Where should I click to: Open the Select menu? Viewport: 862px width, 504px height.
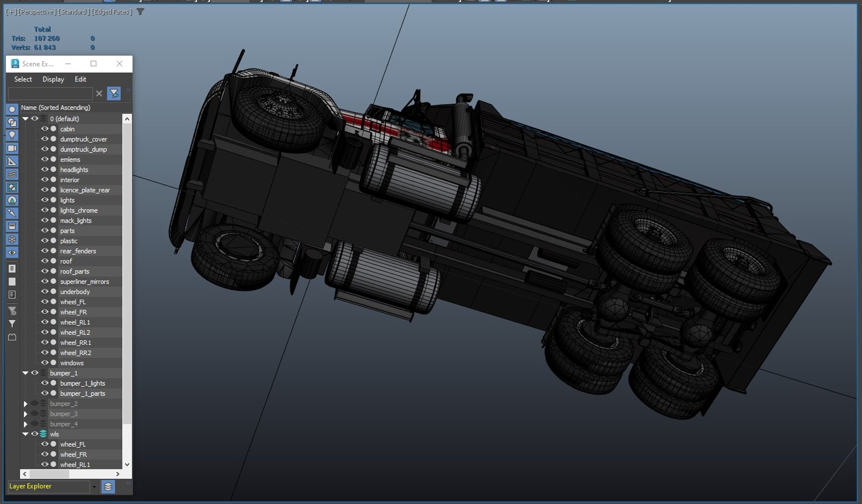pyautogui.click(x=23, y=79)
